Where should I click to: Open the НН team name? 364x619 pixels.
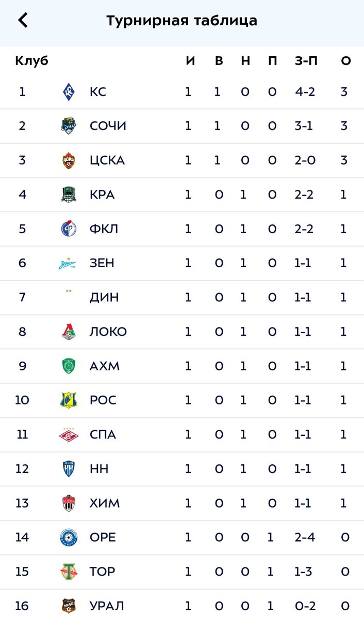point(99,469)
